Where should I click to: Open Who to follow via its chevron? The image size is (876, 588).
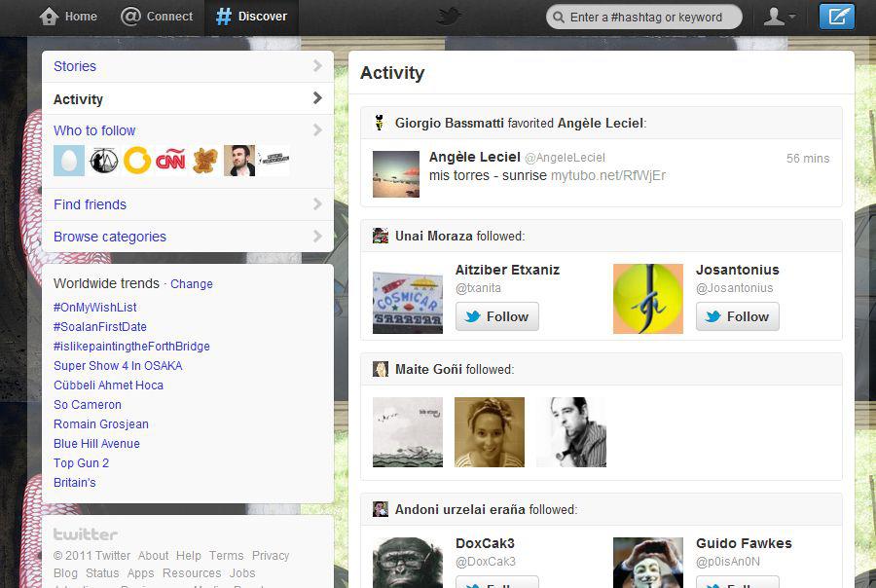[317, 130]
